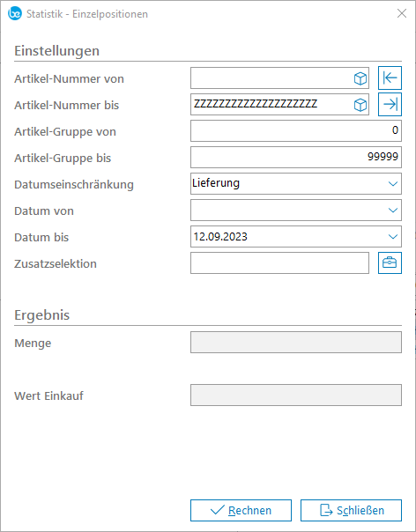Jump to first article with left-arrow button

tap(390, 78)
